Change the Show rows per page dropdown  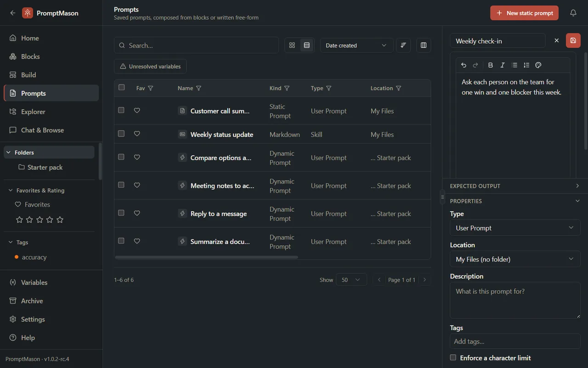pos(351,280)
